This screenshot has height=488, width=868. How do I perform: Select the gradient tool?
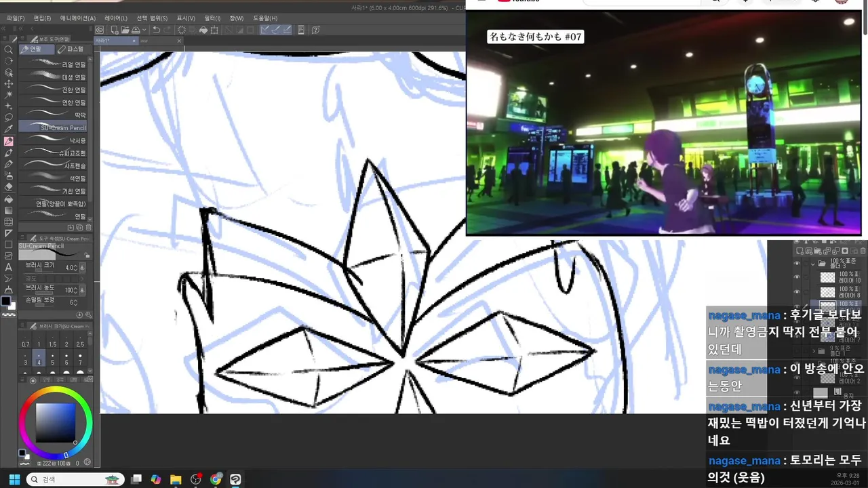[8, 210]
